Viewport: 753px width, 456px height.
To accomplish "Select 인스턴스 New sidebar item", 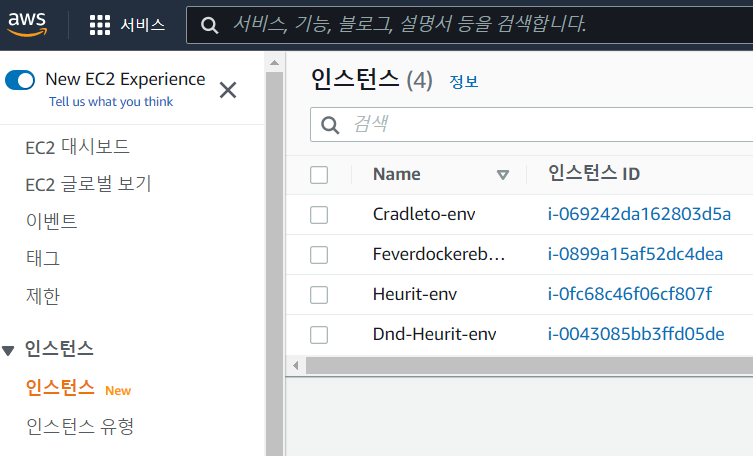I will click(x=60, y=387).
